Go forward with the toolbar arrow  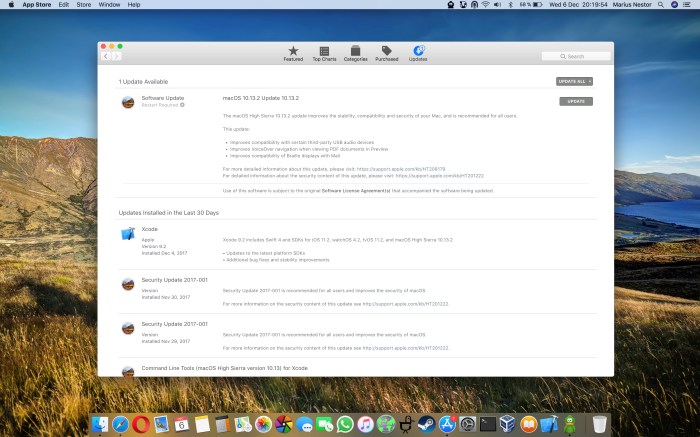tap(117, 56)
